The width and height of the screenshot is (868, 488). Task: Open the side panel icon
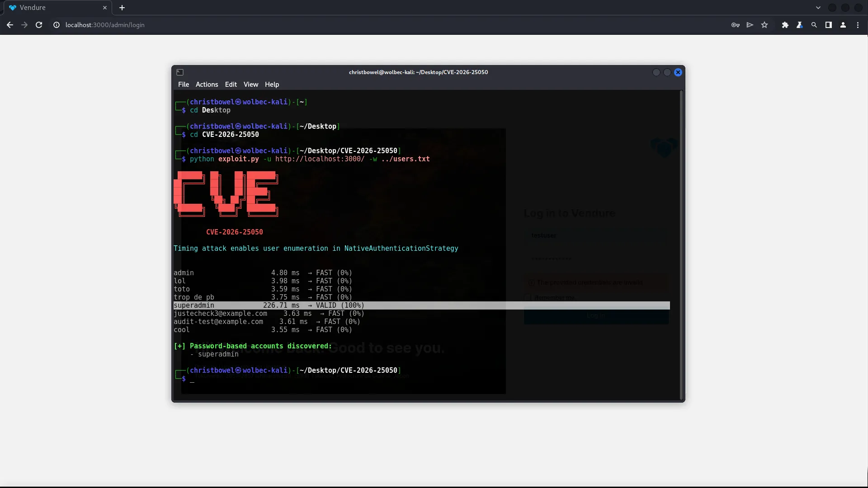point(828,25)
